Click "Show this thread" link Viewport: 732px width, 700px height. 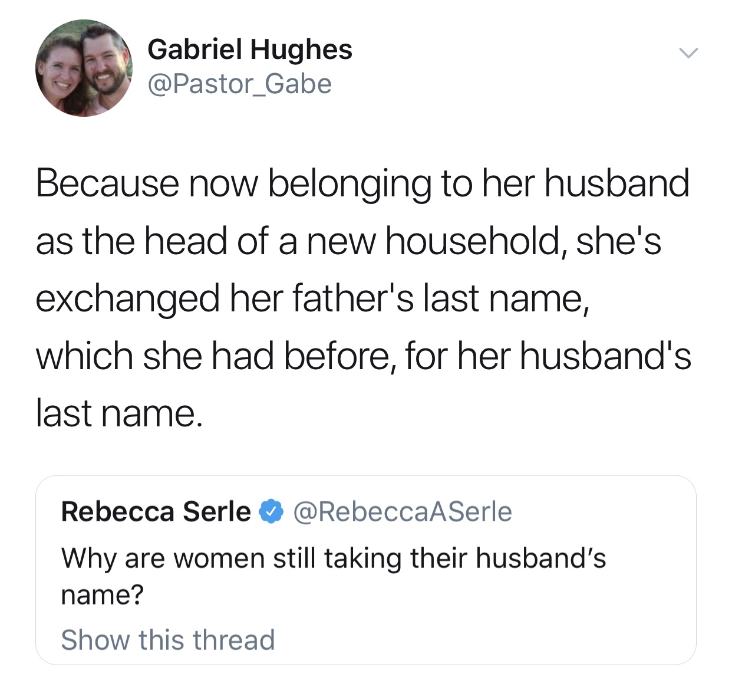168,640
